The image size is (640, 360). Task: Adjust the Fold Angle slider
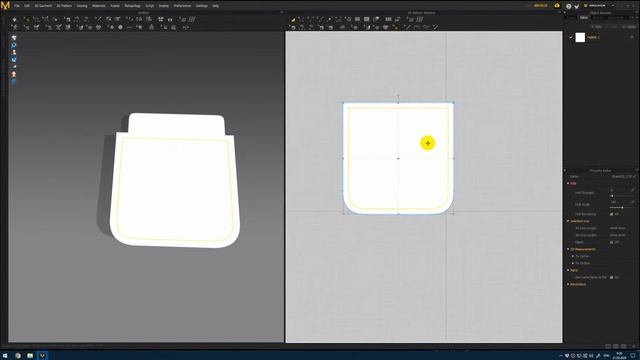click(x=621, y=208)
